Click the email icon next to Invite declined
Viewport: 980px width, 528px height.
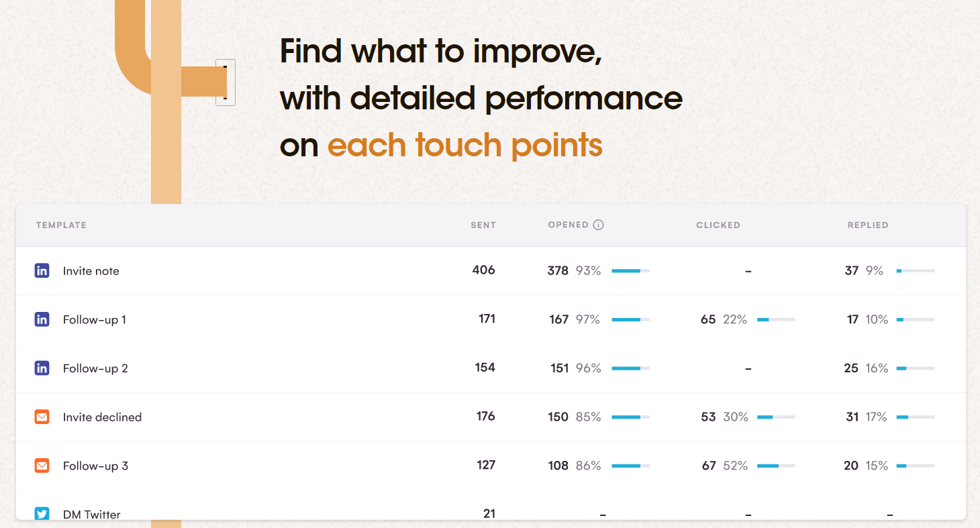click(x=42, y=417)
